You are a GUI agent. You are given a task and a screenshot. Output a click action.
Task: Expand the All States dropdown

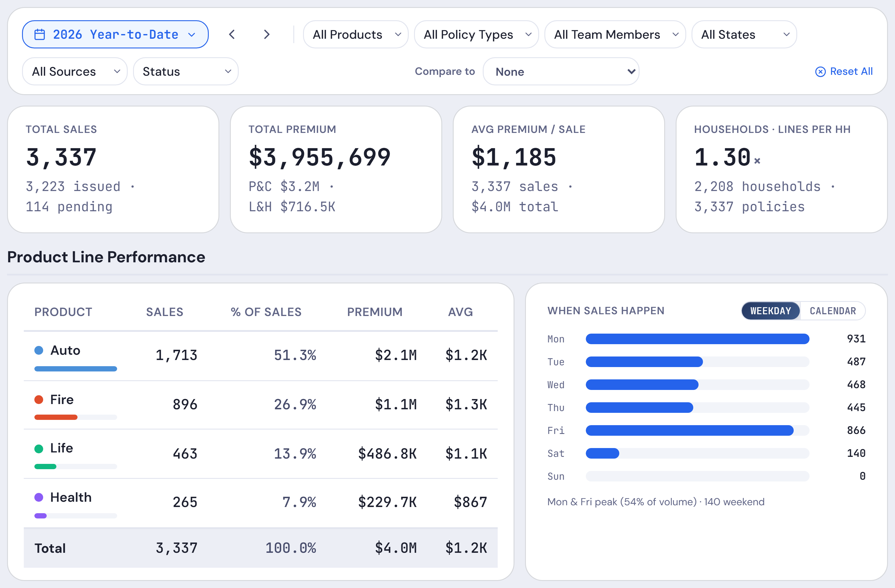click(x=744, y=35)
